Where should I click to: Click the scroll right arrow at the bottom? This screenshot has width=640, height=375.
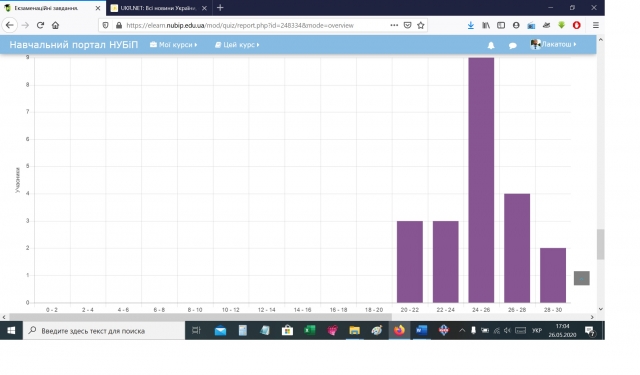pos(592,317)
